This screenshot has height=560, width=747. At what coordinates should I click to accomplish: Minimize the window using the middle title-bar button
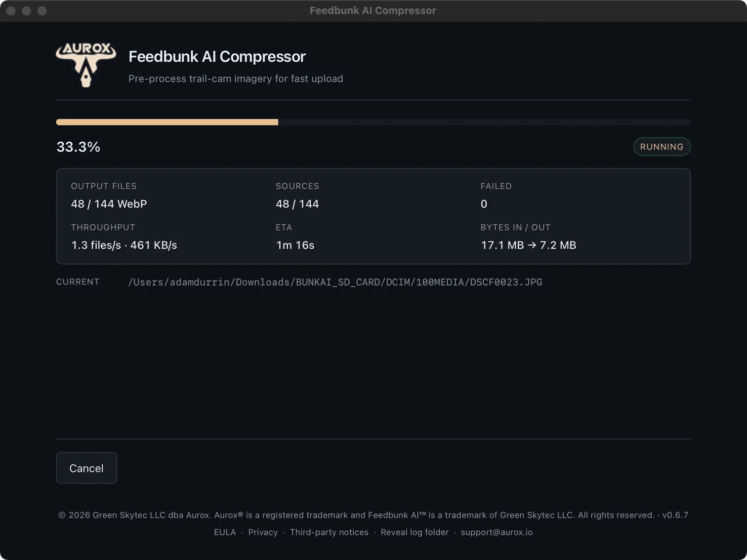coord(27,11)
